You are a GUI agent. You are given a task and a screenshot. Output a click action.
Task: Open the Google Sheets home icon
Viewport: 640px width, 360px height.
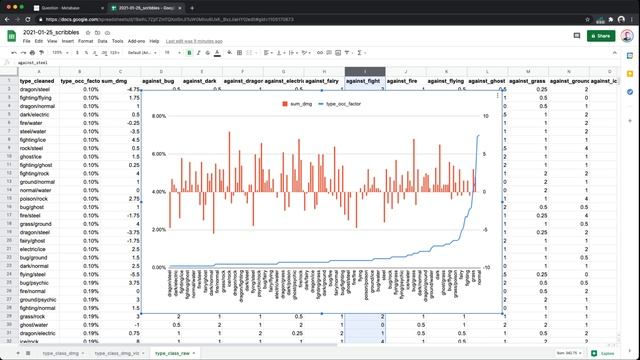11,36
